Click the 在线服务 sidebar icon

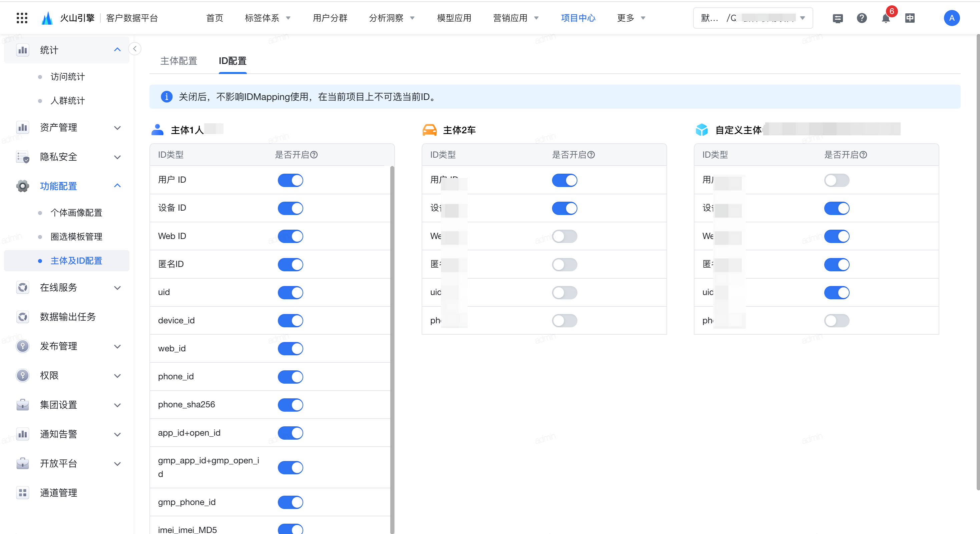click(x=23, y=287)
